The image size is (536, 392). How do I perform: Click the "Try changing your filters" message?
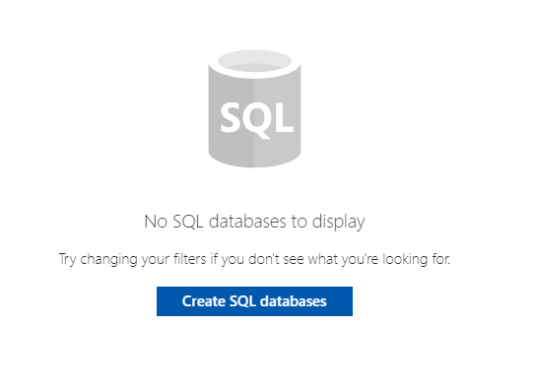pos(254,259)
